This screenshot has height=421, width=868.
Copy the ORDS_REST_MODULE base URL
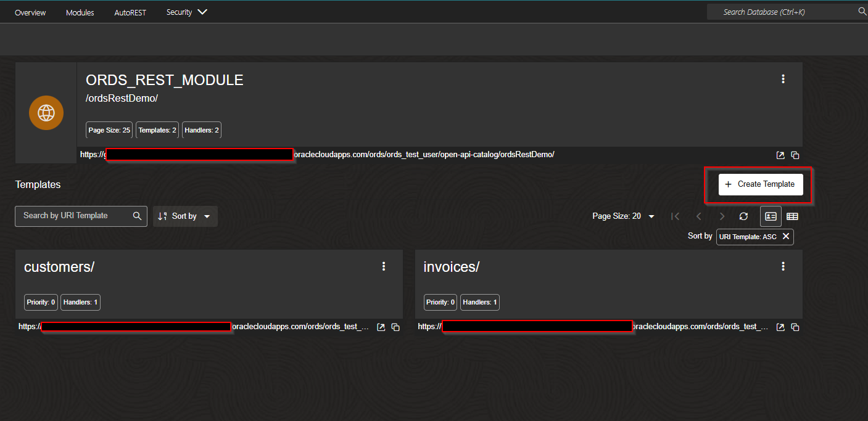click(795, 155)
